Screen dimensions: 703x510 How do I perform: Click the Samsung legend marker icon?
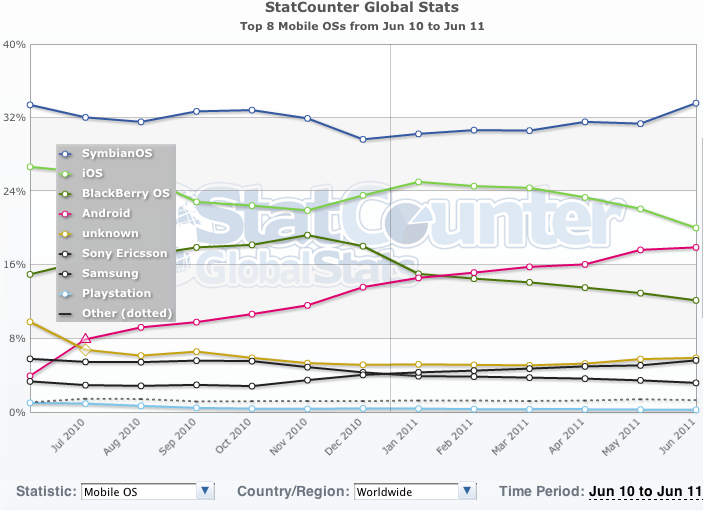point(66,273)
